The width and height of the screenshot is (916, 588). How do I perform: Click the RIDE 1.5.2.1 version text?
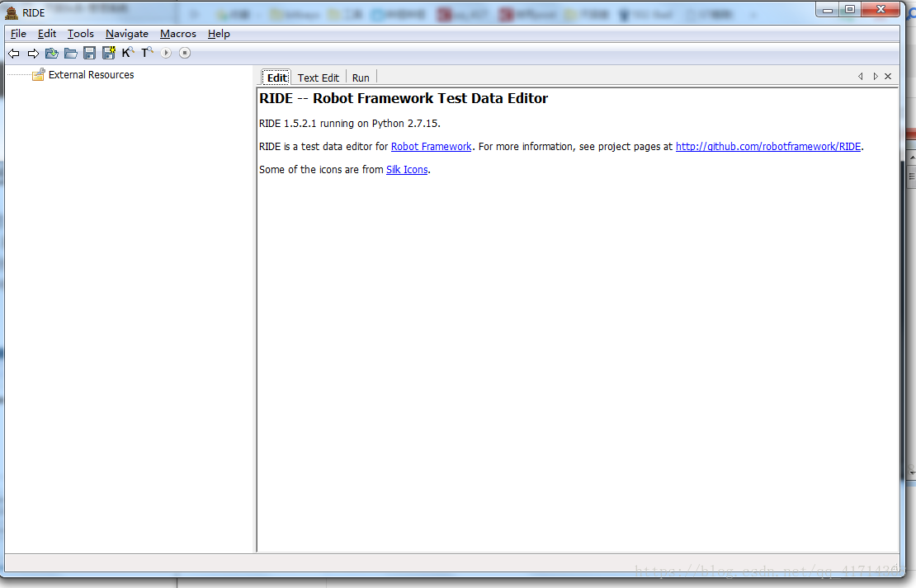coord(349,124)
